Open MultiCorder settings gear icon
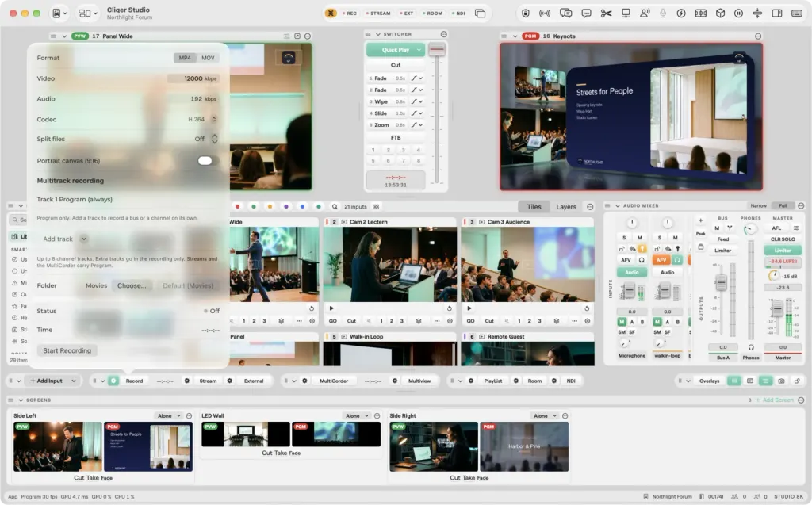The image size is (812, 505). point(304,381)
